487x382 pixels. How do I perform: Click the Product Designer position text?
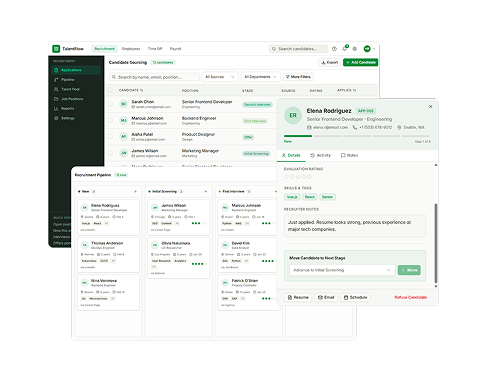click(x=198, y=134)
